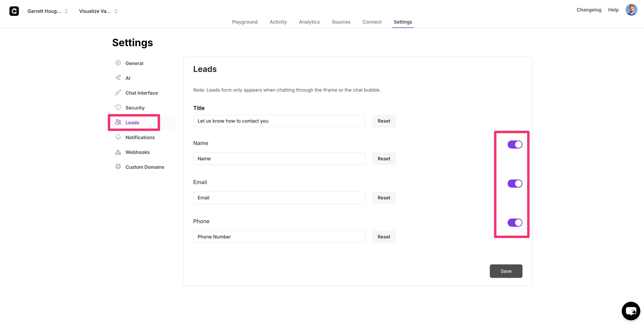The width and height of the screenshot is (644, 324).
Task: Click the Chat Interface brush icon
Action: tap(118, 93)
